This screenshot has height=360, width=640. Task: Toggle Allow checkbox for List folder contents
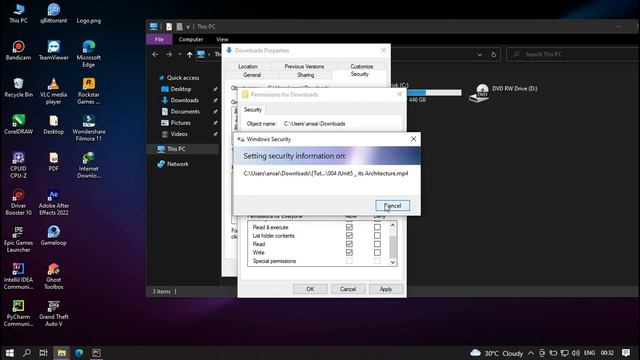(x=349, y=236)
